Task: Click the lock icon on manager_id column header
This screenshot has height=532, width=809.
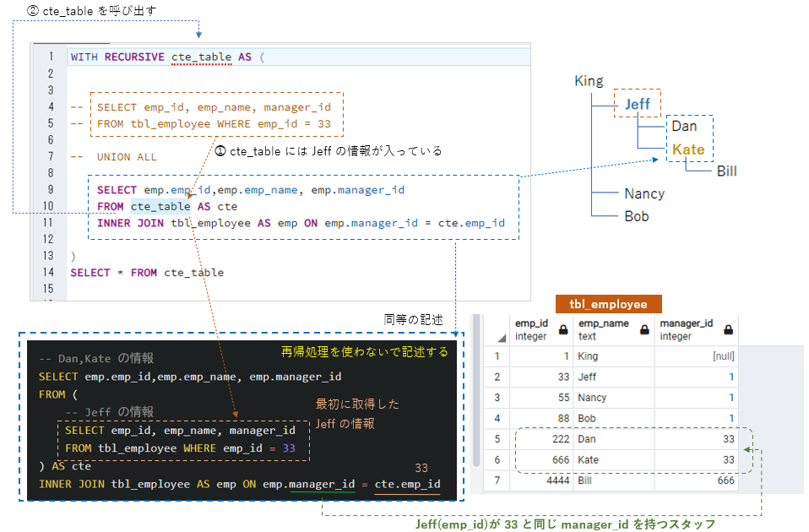Action: (x=728, y=330)
